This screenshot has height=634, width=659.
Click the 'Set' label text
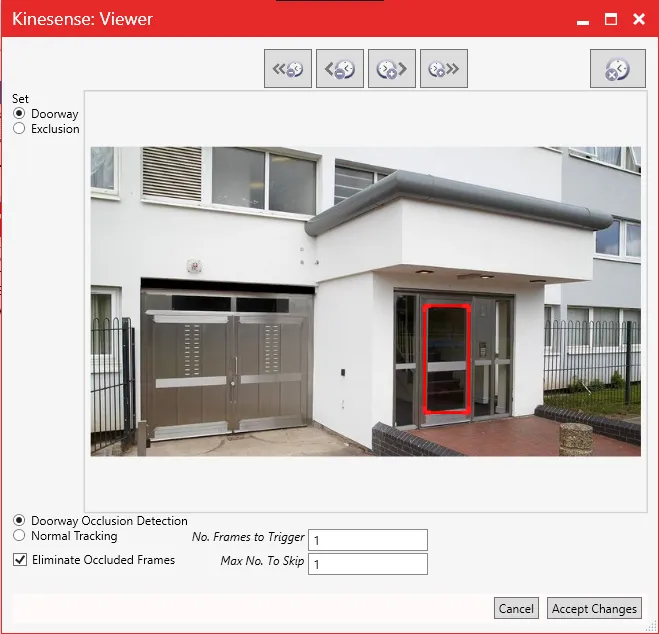[x=20, y=99]
